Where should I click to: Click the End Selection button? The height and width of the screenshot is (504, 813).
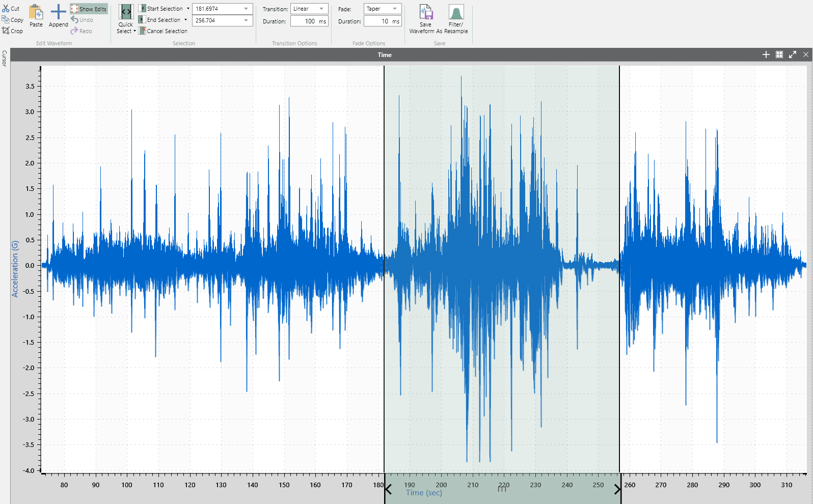160,20
